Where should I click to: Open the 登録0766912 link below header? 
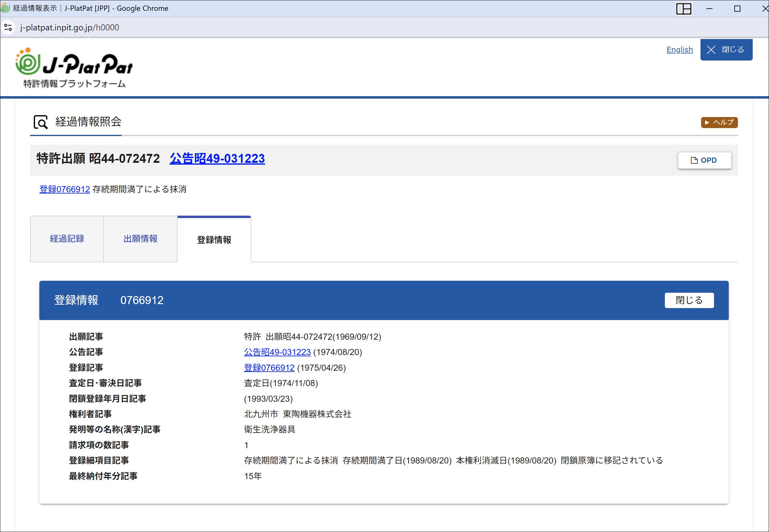(65, 189)
